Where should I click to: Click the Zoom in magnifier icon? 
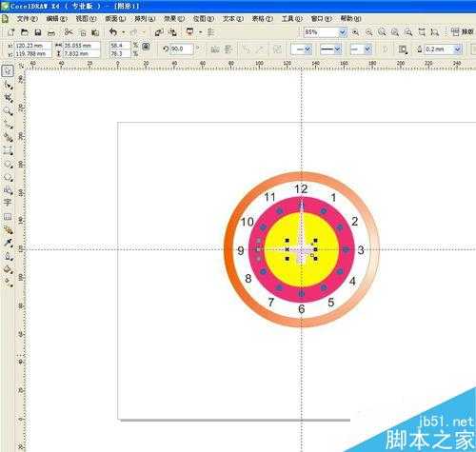point(356,32)
